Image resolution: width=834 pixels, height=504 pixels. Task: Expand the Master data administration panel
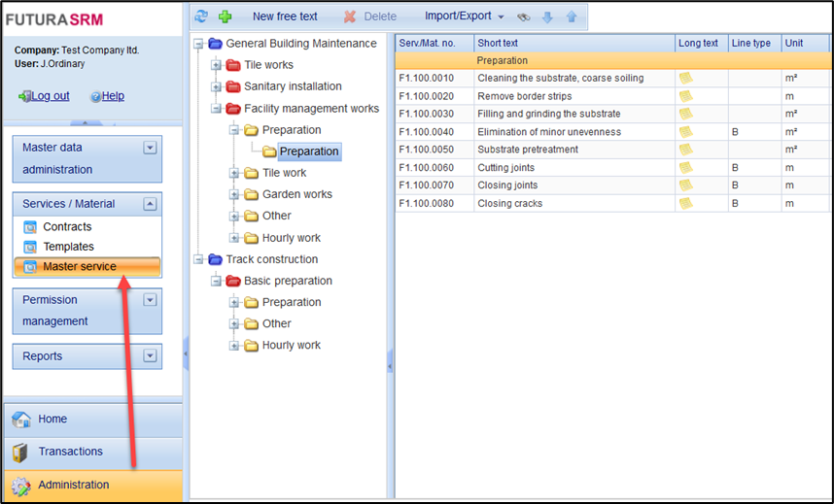click(150, 149)
